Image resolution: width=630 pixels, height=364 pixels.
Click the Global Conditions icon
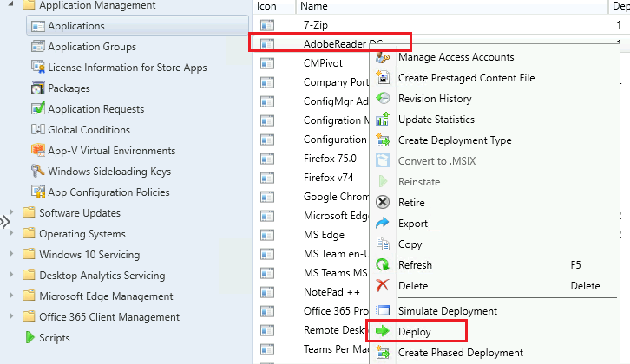pos(38,130)
